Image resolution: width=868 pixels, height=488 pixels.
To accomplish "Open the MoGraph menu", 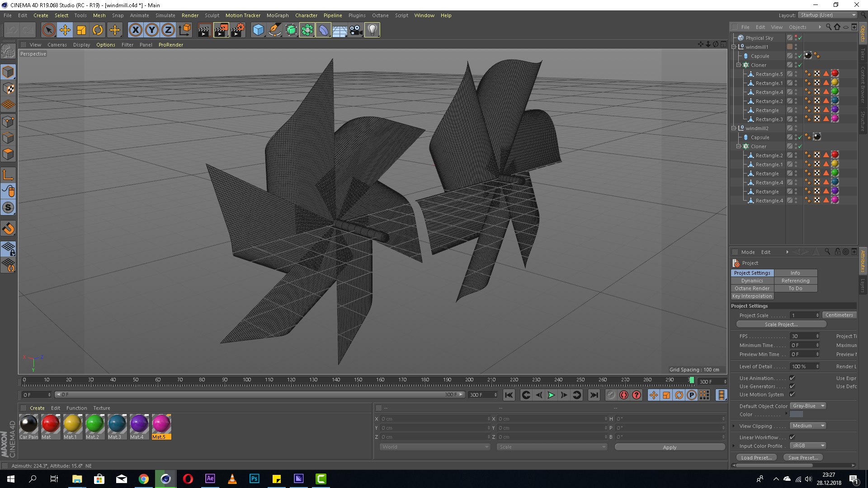I will pos(278,15).
